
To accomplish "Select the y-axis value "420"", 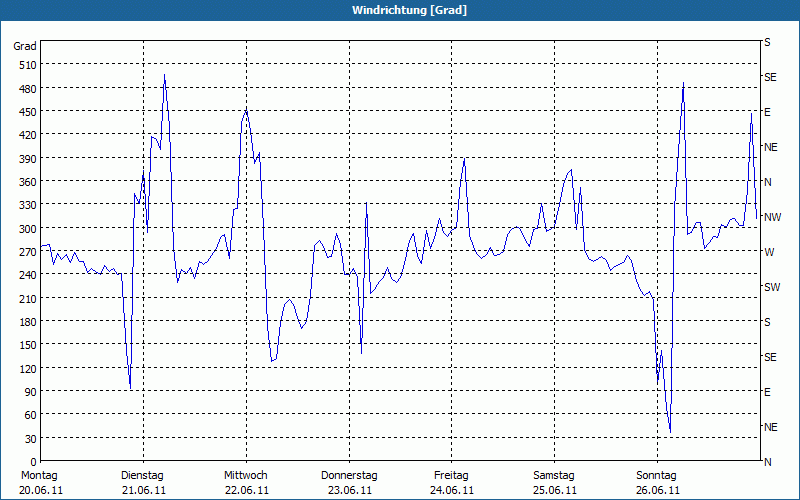I will (28, 136).
